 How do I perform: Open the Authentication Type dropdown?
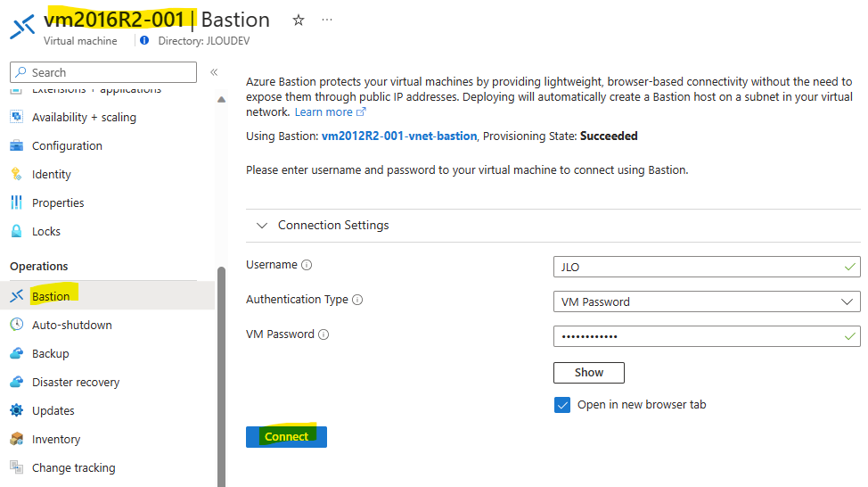(x=707, y=302)
